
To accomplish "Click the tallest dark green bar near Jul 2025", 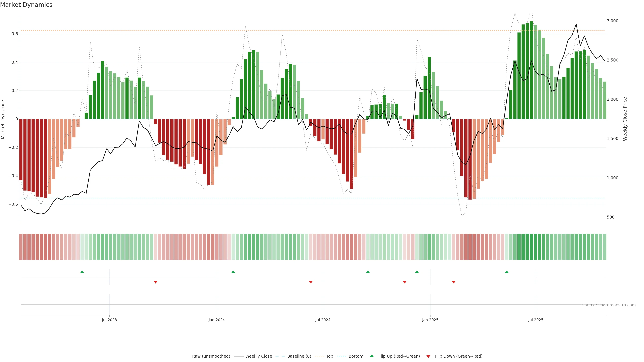I will click(x=531, y=70).
